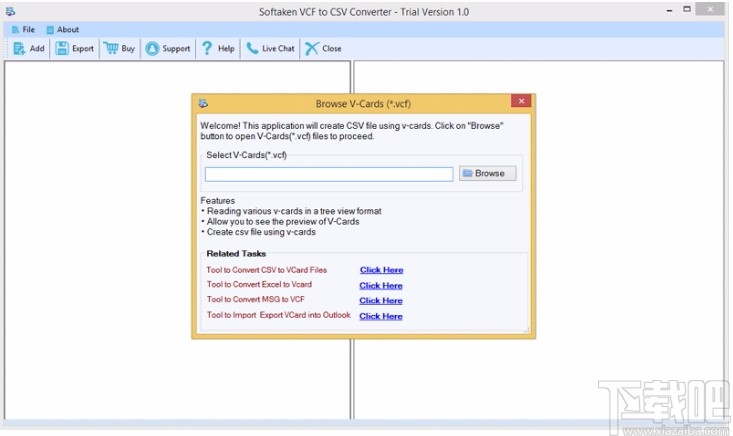The width and height of the screenshot is (733, 436).
Task: Click Here link for Import Export VCard Outlook
Action: (381, 316)
